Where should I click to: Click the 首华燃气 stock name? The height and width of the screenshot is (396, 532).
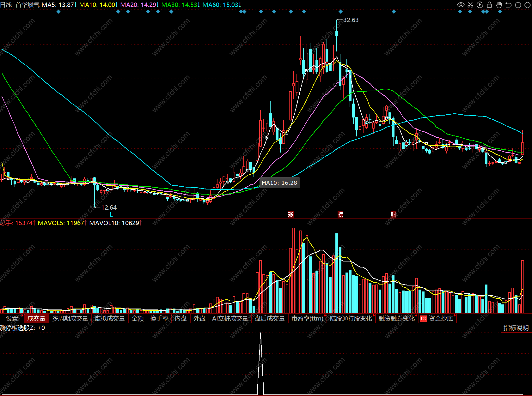click(28, 5)
